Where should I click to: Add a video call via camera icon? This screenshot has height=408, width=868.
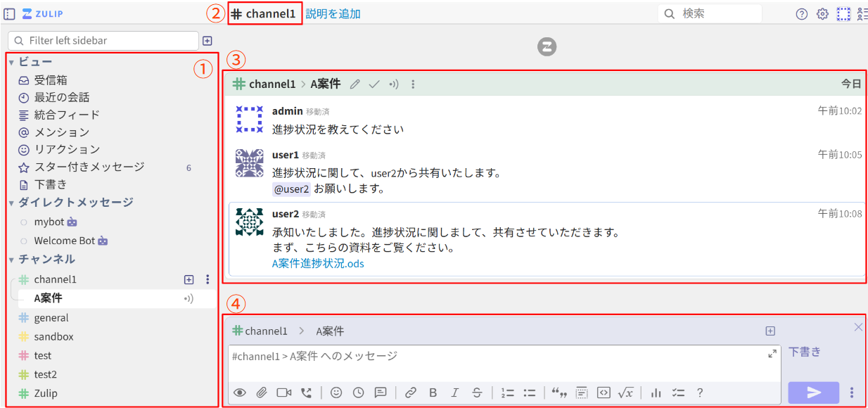(x=283, y=393)
